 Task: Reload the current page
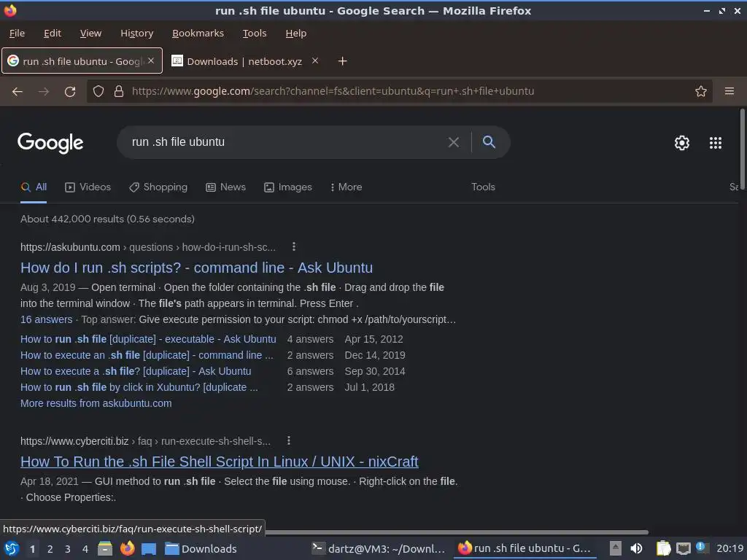[x=70, y=91]
